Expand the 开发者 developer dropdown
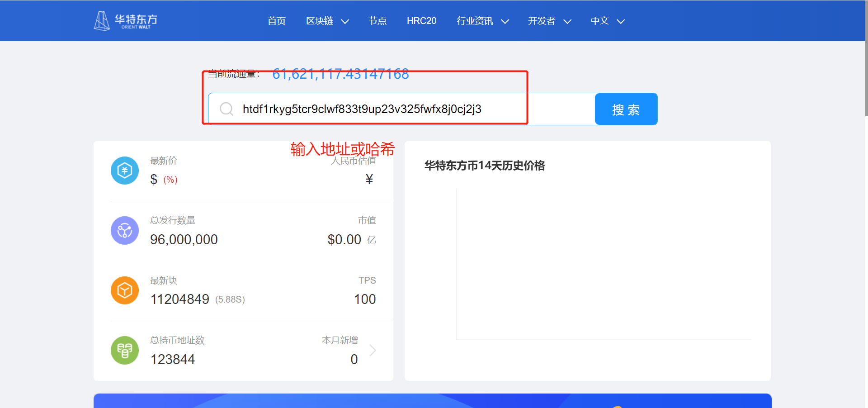 tap(549, 21)
